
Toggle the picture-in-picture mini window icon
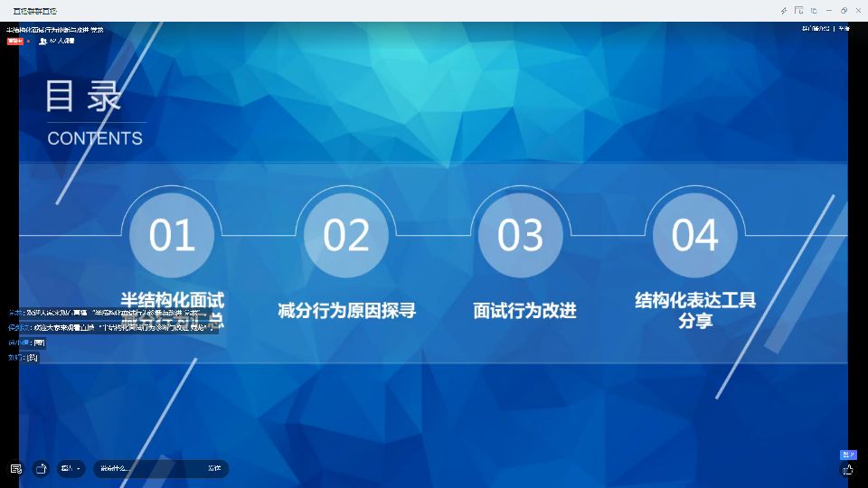pyautogui.click(x=798, y=11)
